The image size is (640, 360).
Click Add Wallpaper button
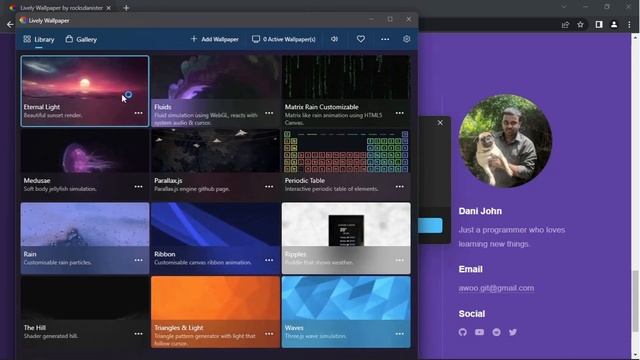tap(215, 39)
